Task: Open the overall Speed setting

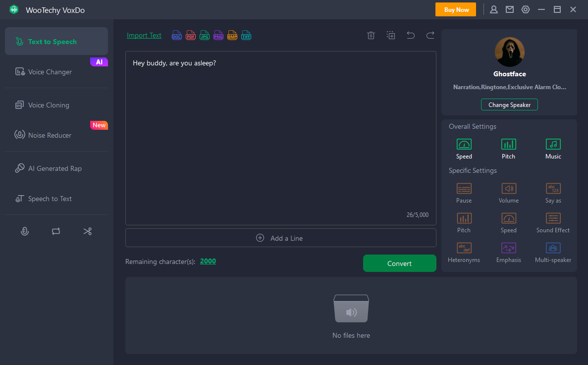Action: (x=464, y=149)
